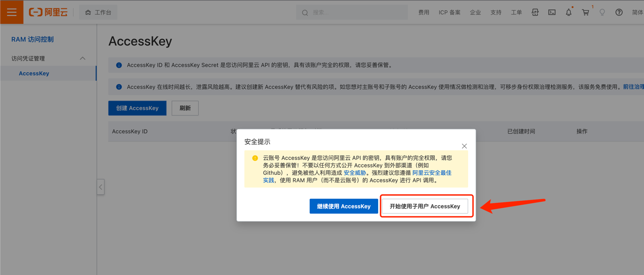Open the shopping cart

click(x=585, y=13)
